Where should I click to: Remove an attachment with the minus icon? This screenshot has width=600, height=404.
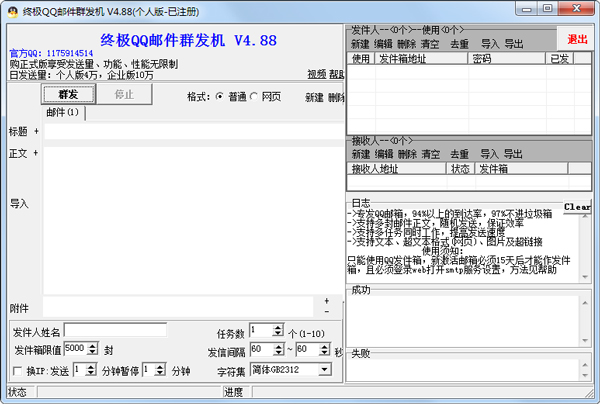point(326,311)
